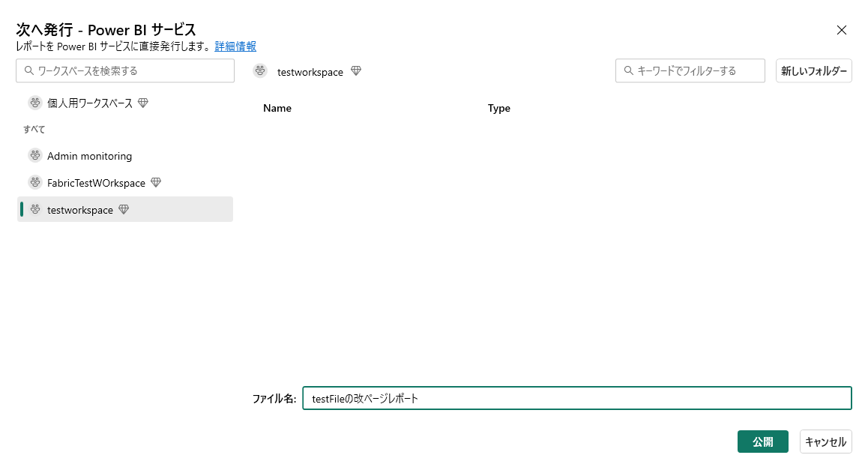Select the Admin monitoring workspace

(125, 156)
